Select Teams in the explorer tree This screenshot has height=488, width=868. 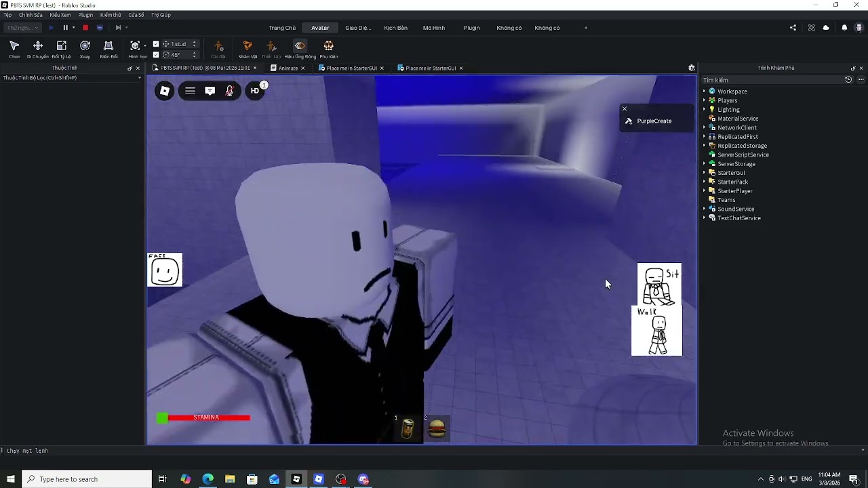pyautogui.click(x=726, y=200)
